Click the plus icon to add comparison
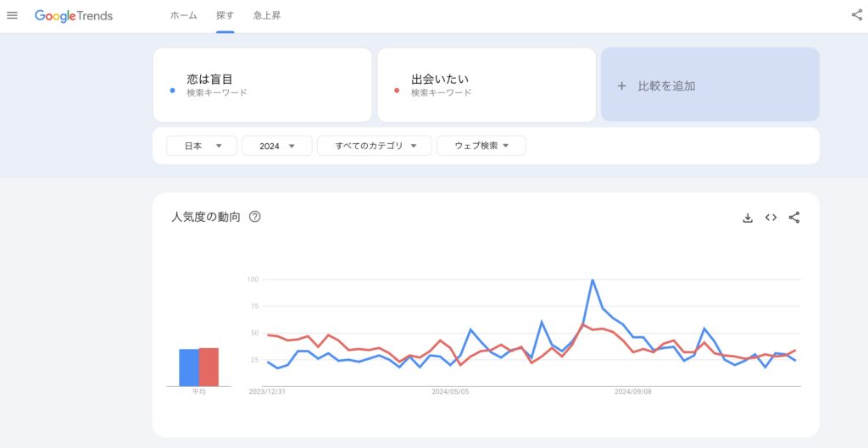 click(621, 86)
